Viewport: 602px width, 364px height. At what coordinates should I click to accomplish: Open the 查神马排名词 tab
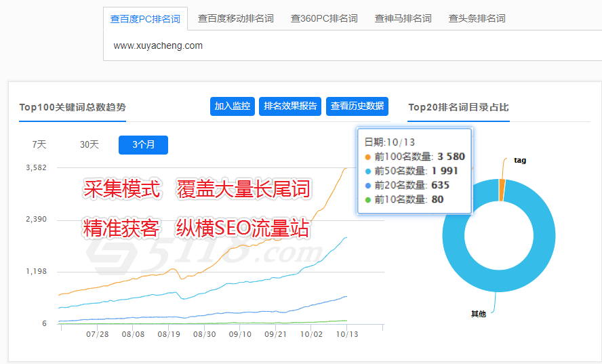(403, 18)
